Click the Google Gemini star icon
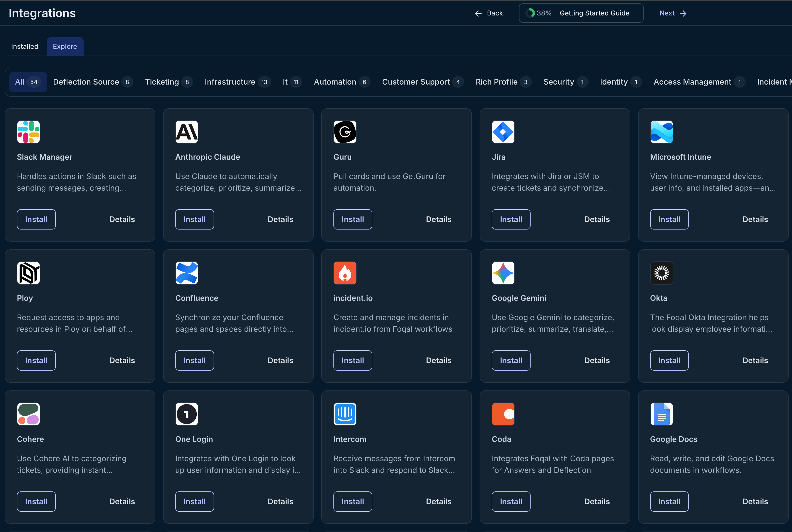 tap(503, 273)
